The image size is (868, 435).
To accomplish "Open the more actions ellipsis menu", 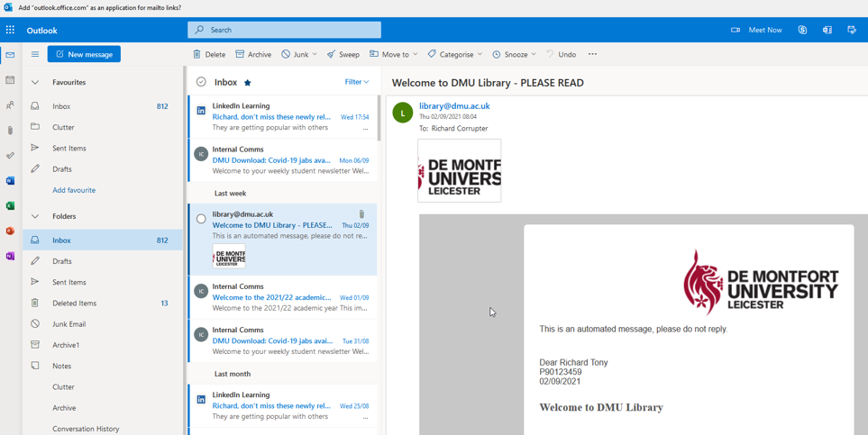I will 592,54.
